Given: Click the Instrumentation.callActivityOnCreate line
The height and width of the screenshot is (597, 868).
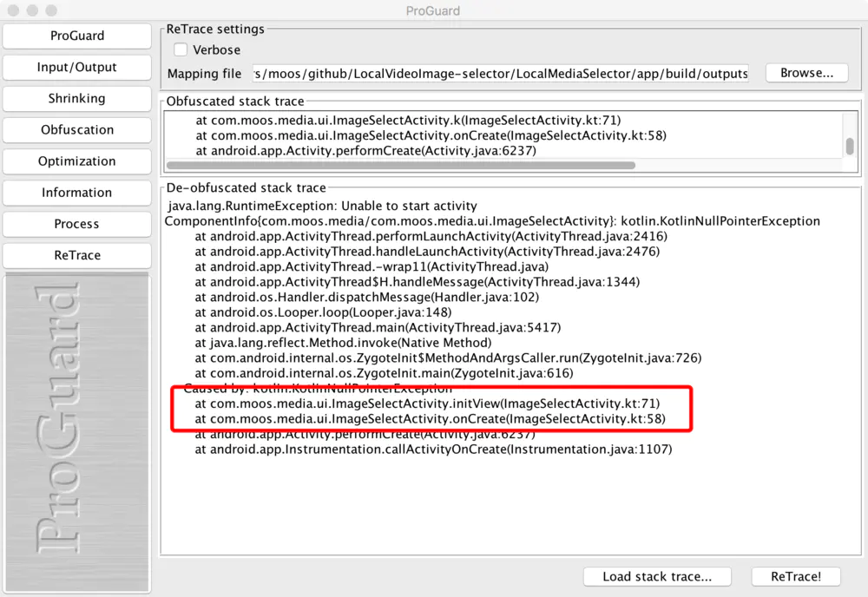Looking at the screenshot, I should 433,449.
